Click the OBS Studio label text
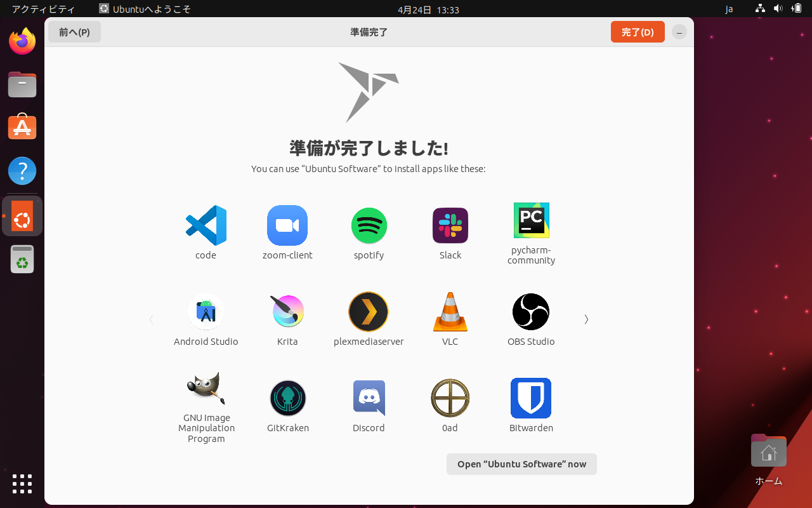 (x=531, y=342)
